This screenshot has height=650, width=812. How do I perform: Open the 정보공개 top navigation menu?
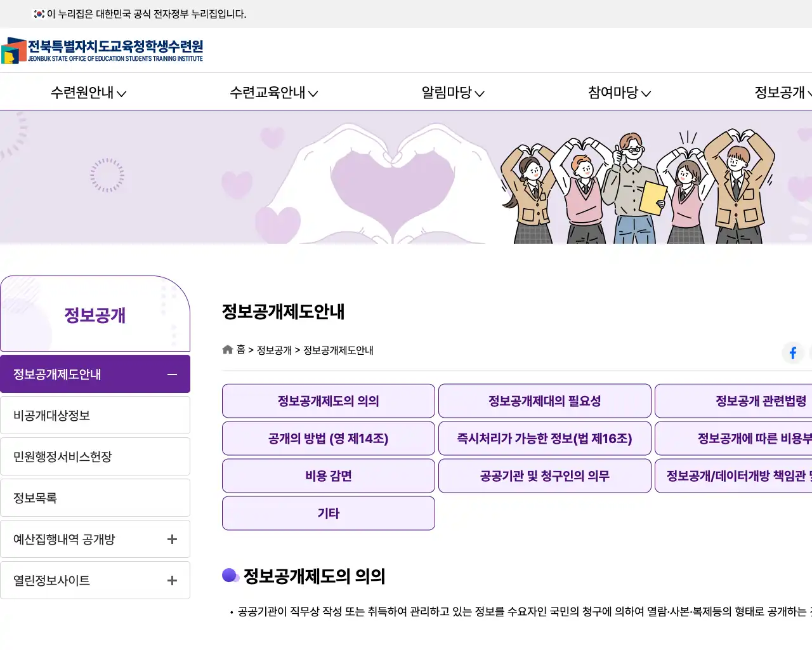coord(783,93)
